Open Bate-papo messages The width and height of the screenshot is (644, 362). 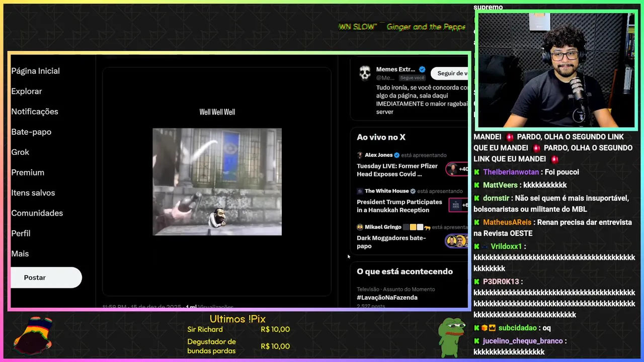click(31, 132)
